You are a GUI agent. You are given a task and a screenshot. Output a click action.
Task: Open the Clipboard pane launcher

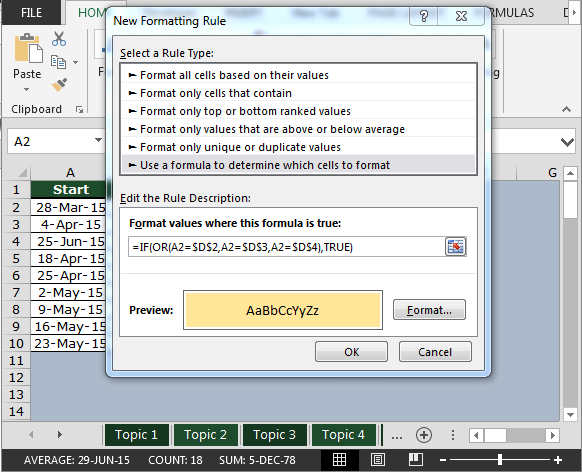(x=79, y=109)
